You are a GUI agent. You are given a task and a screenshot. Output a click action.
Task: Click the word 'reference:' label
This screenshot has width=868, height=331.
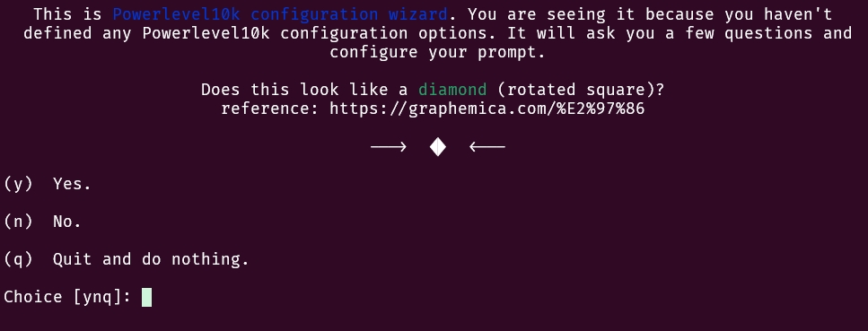pyautogui.click(x=269, y=109)
